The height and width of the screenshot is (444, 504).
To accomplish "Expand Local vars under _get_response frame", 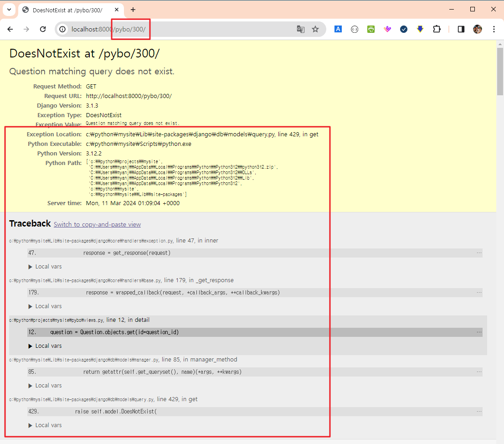I will coord(45,306).
